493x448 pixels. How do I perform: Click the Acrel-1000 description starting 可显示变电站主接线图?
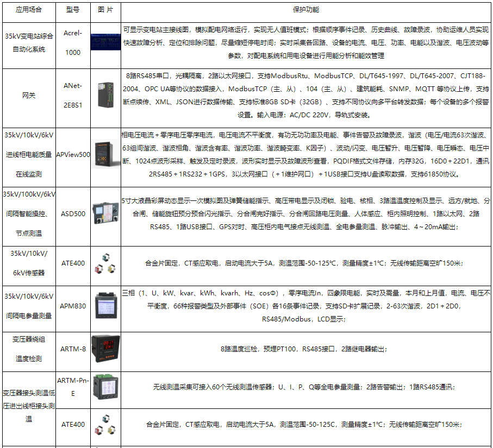point(306,43)
